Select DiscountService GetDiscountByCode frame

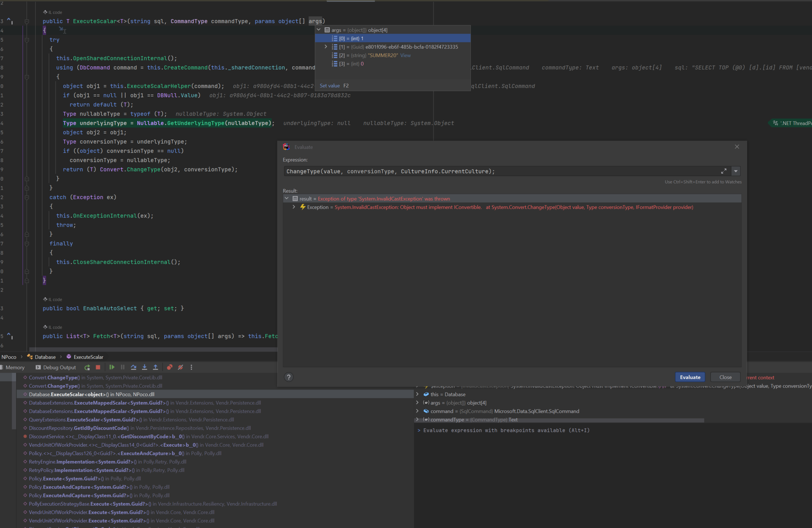(215, 436)
